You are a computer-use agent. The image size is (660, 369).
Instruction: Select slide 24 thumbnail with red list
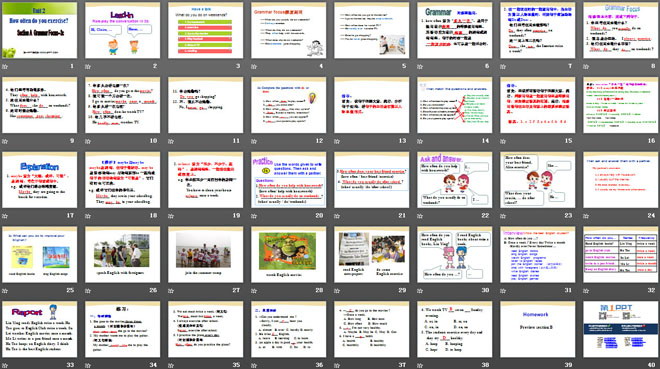coord(621,180)
